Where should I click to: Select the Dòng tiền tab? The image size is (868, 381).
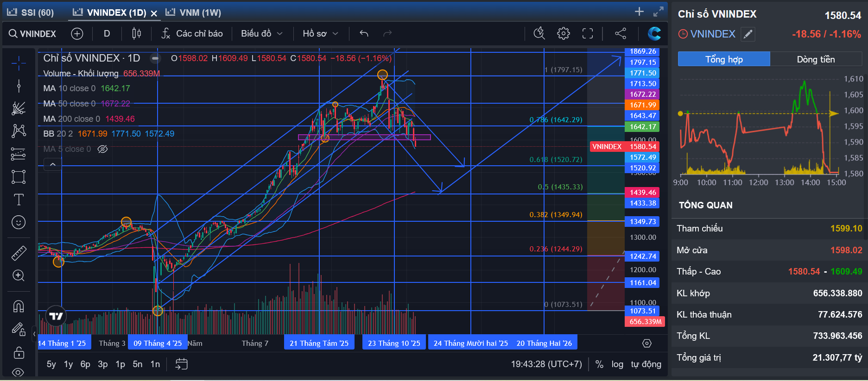pyautogui.click(x=816, y=59)
